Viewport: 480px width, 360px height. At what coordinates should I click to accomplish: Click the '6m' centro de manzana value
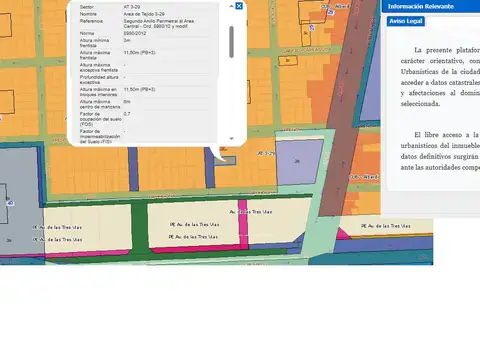pyautogui.click(x=127, y=102)
